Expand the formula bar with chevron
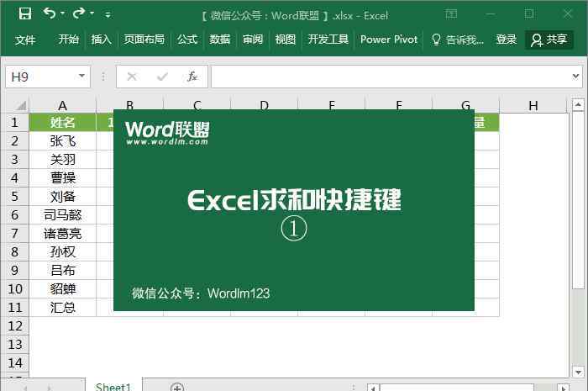The width and height of the screenshot is (588, 391). coord(575,77)
